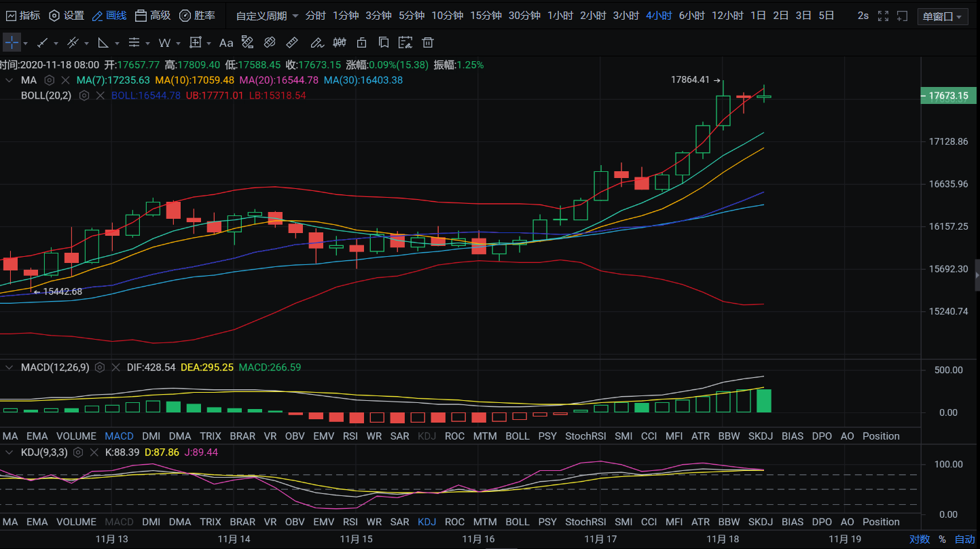Viewport: 980px width, 549px height.
Task: Click the green 17673.15 current price label
Action: click(x=948, y=96)
